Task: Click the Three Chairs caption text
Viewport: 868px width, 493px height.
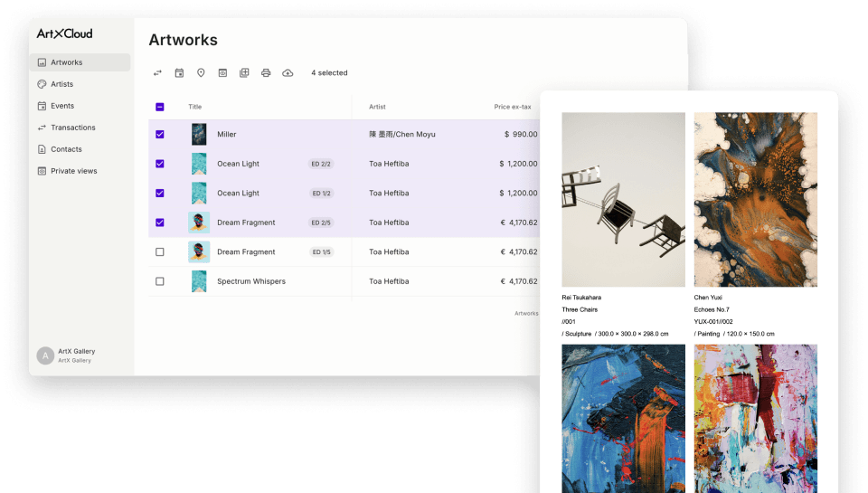Action: [580, 309]
